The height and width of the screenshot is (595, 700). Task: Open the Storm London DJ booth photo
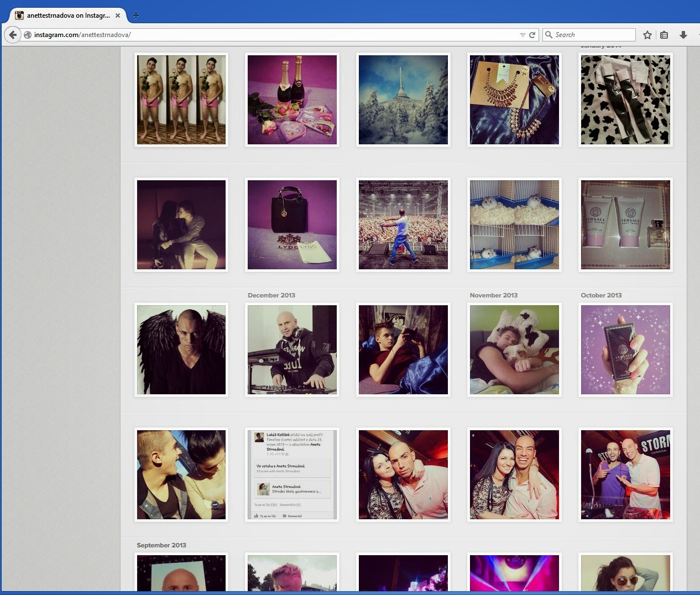point(625,474)
